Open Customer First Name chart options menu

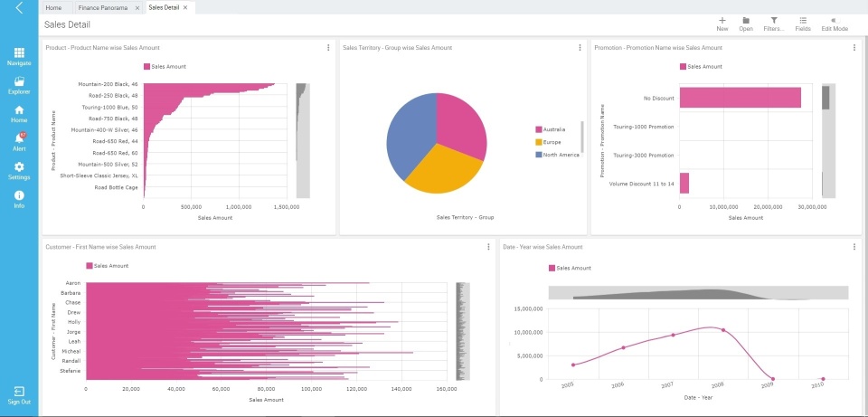tap(488, 247)
